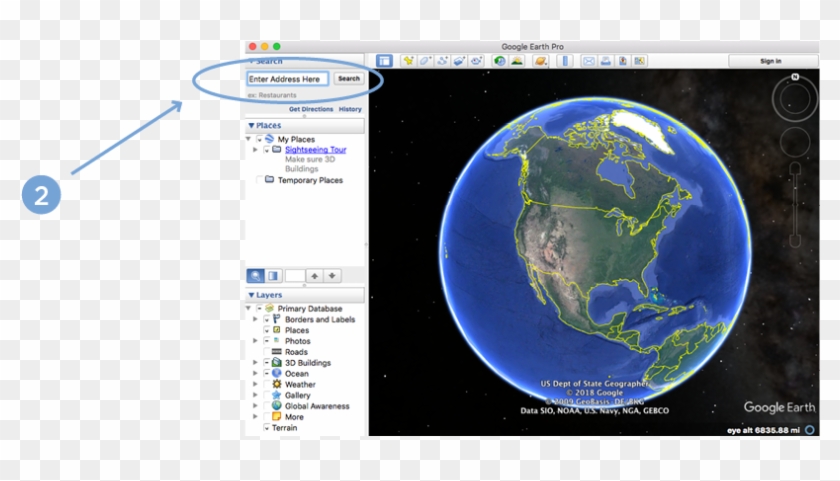
Task: Select the Ruler tool
Action: point(565,61)
